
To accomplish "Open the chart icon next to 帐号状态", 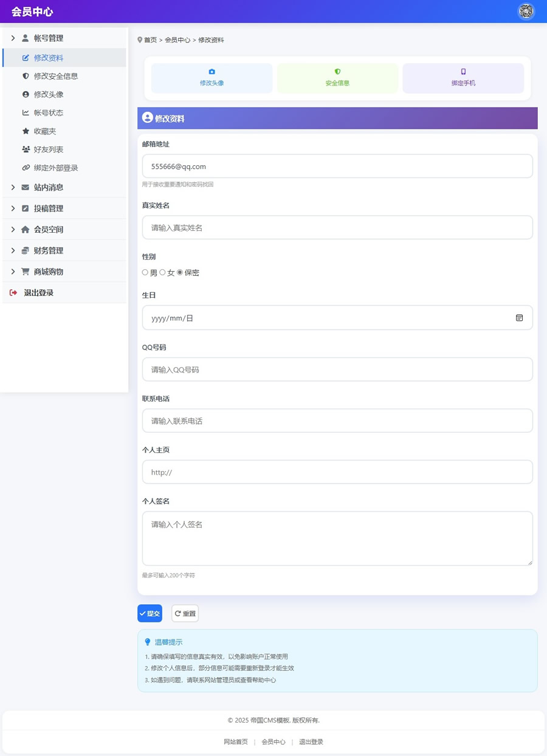I will click(x=24, y=112).
